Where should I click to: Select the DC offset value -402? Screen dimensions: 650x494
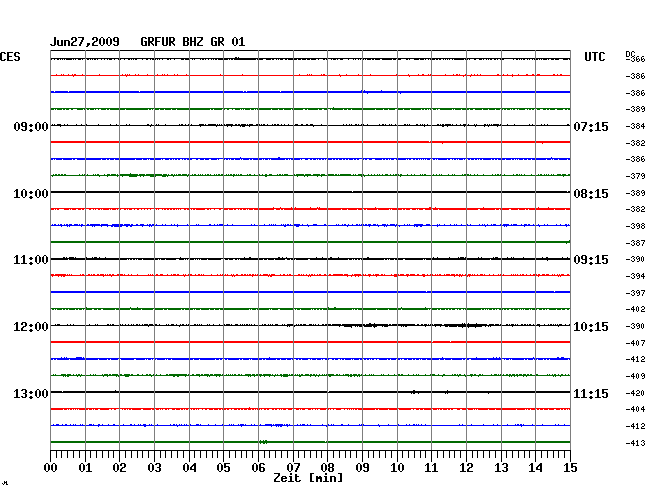tap(635, 310)
